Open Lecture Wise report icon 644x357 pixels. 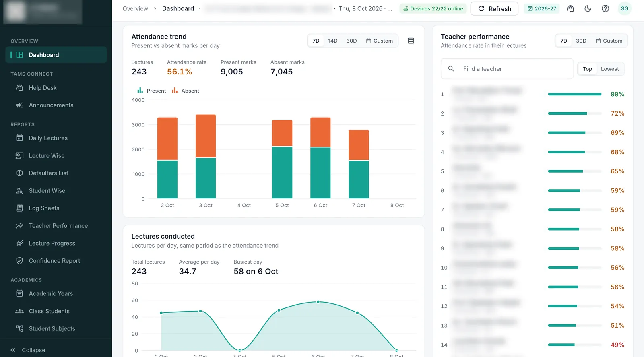[x=19, y=156]
